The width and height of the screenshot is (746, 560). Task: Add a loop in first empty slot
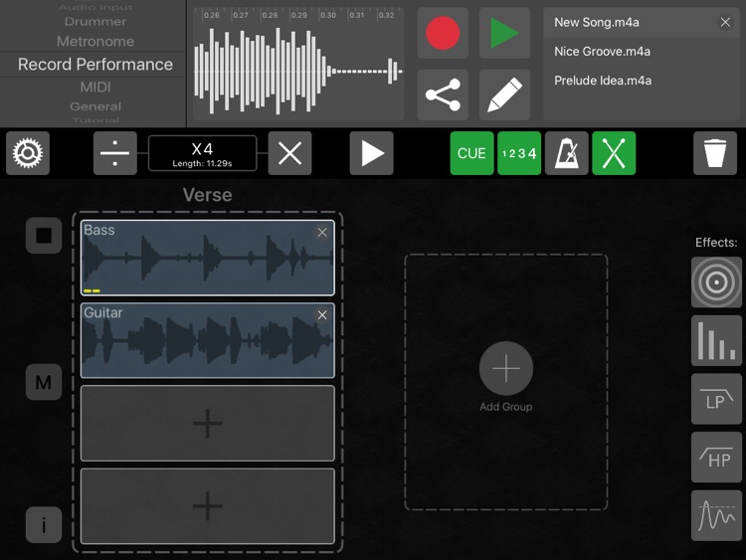[x=208, y=424]
